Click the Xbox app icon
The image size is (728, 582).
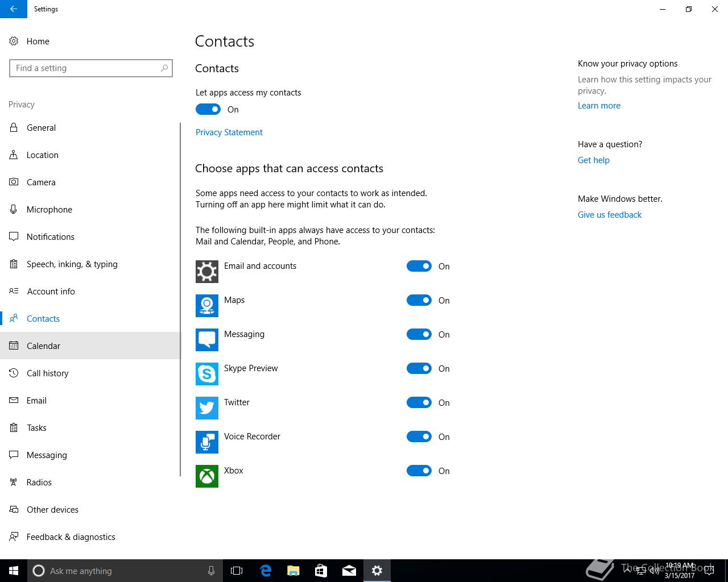point(206,476)
